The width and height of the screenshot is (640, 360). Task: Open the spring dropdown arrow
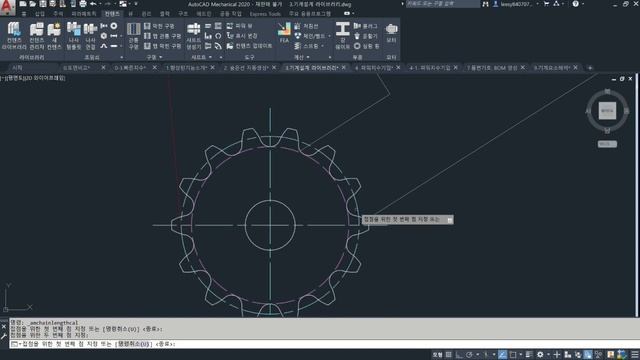click(322, 46)
